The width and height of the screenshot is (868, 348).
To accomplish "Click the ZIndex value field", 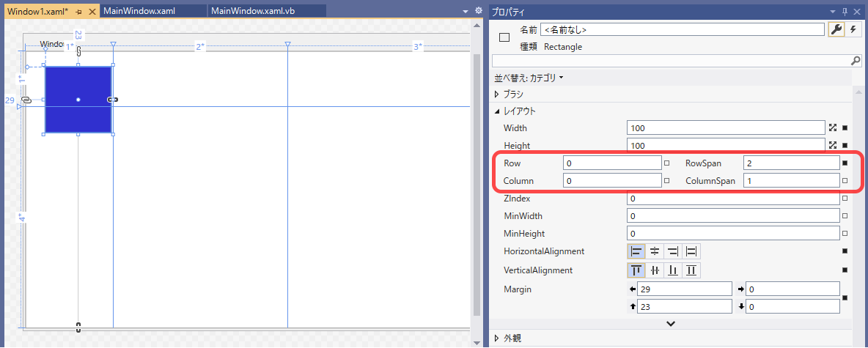I will coord(734,198).
